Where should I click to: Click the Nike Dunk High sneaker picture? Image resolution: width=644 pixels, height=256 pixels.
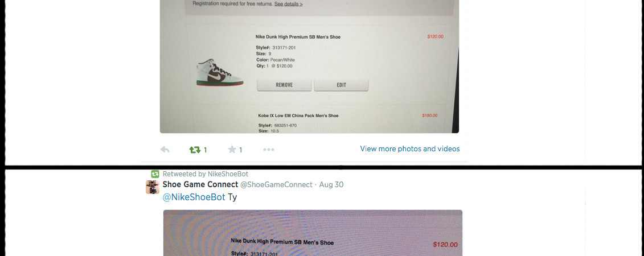click(220, 72)
